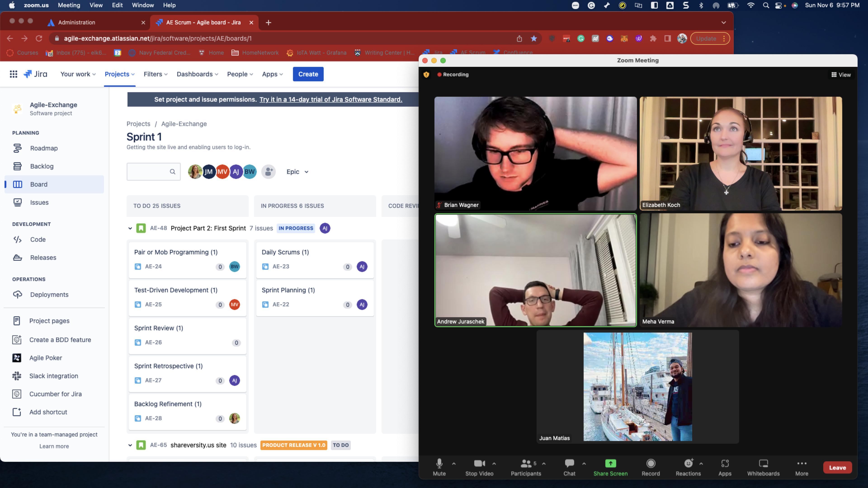Open the Epic filter dropdown

[297, 172]
